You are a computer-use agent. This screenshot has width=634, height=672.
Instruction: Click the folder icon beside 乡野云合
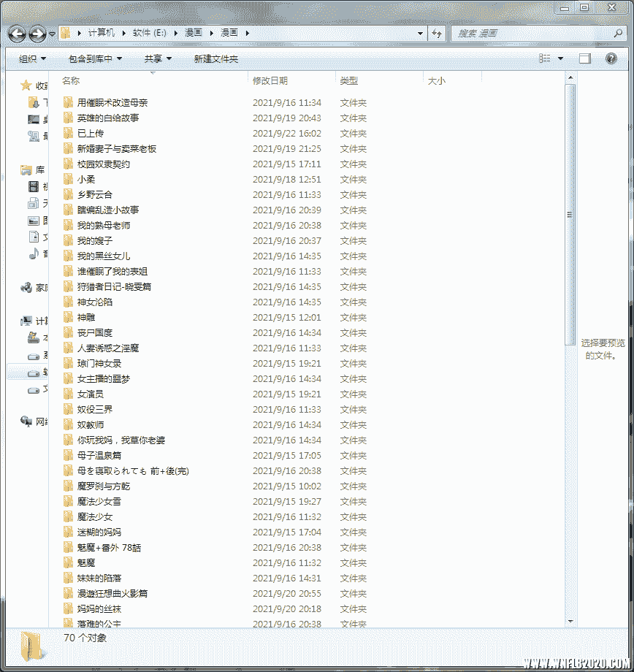[68, 194]
